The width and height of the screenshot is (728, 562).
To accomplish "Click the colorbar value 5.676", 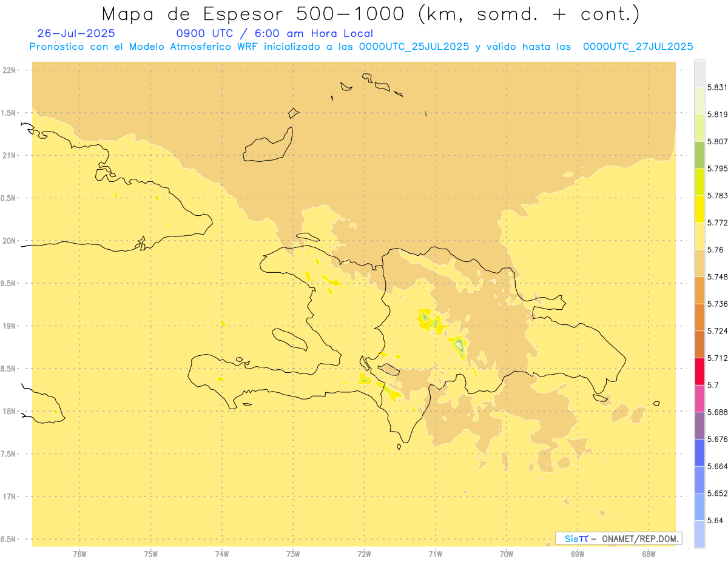I will (718, 439).
